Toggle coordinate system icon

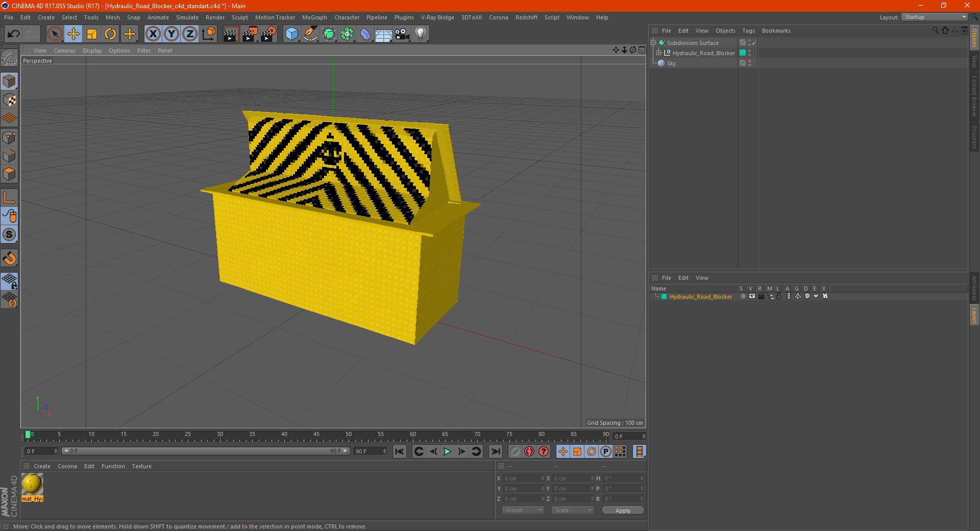(x=209, y=34)
